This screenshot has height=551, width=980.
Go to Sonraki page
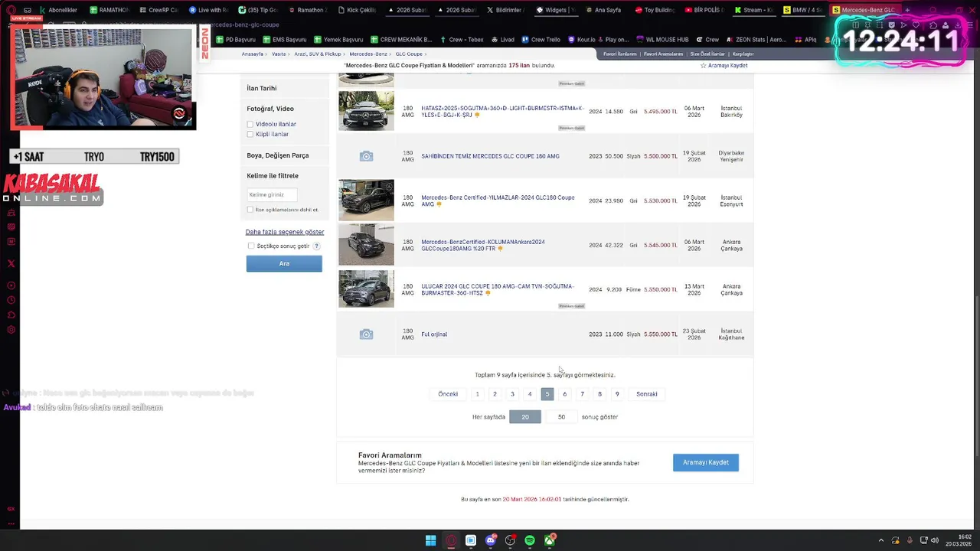(647, 394)
